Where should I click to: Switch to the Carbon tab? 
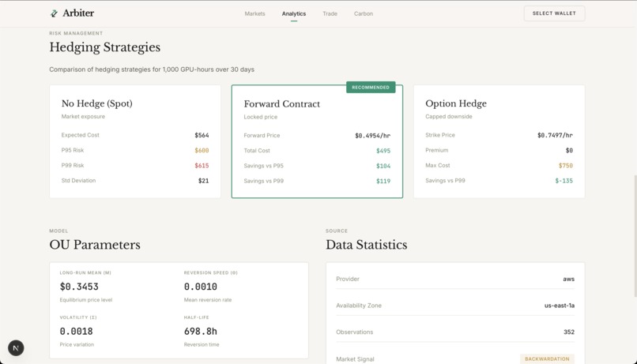tap(364, 13)
